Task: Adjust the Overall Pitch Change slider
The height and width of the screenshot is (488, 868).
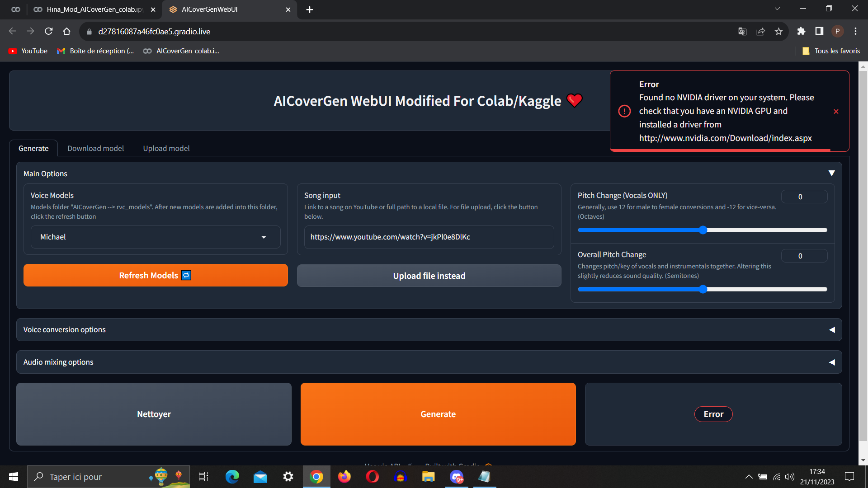Action: coord(703,289)
